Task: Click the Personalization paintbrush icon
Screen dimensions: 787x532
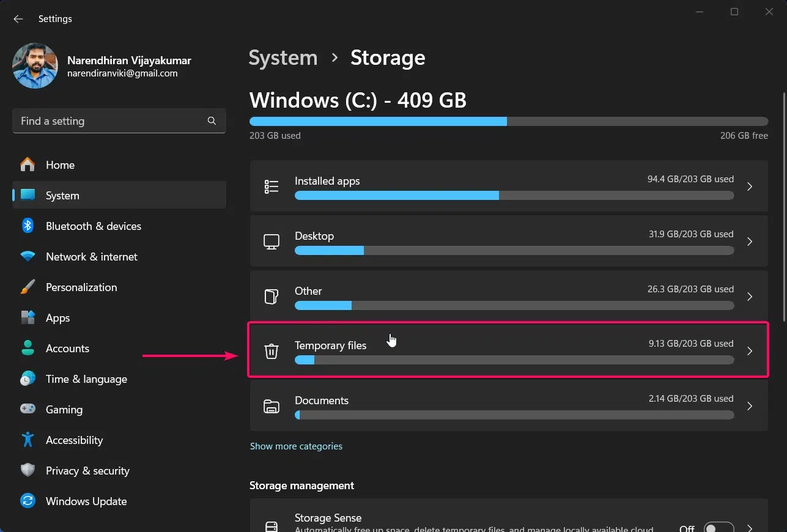Action: (x=28, y=287)
